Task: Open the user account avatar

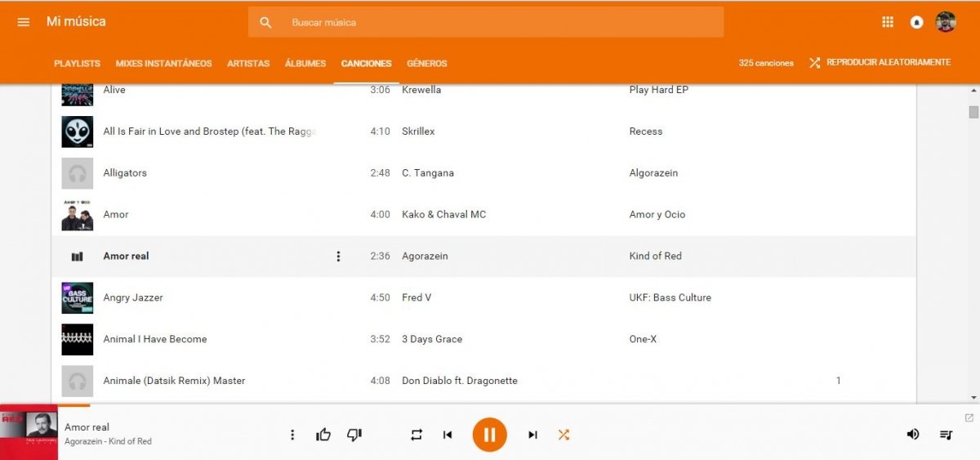Action: point(946,22)
